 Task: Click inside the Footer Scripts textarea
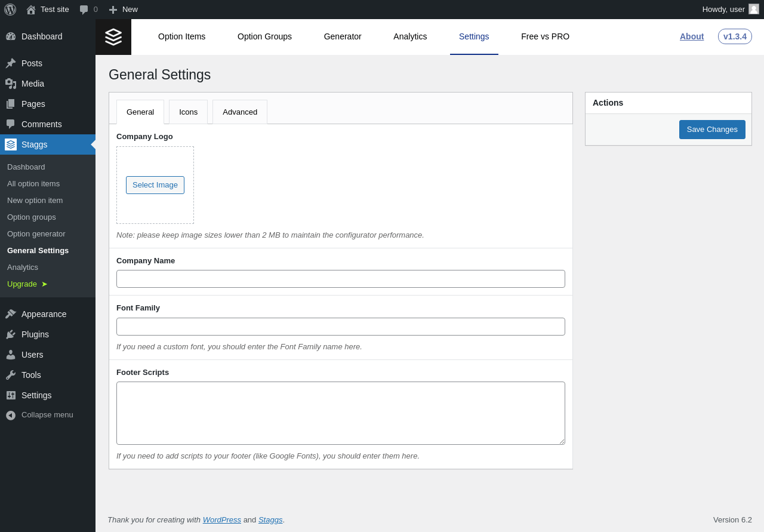coord(340,413)
